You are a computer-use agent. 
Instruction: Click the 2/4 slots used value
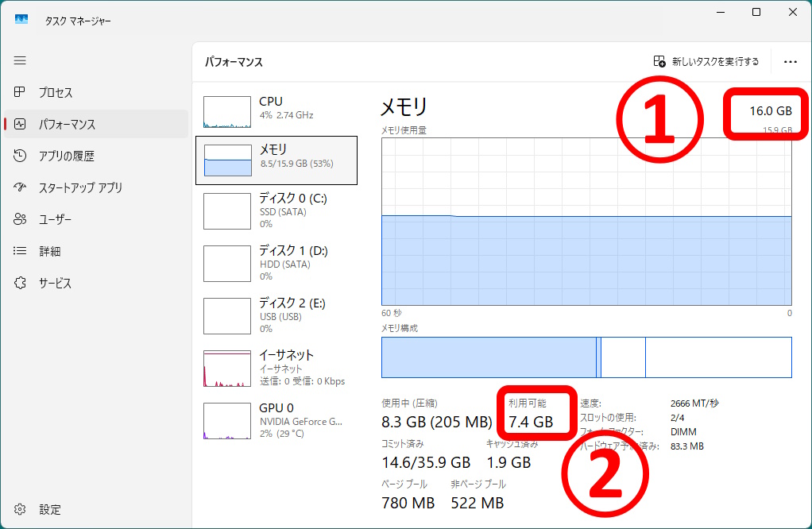[678, 418]
